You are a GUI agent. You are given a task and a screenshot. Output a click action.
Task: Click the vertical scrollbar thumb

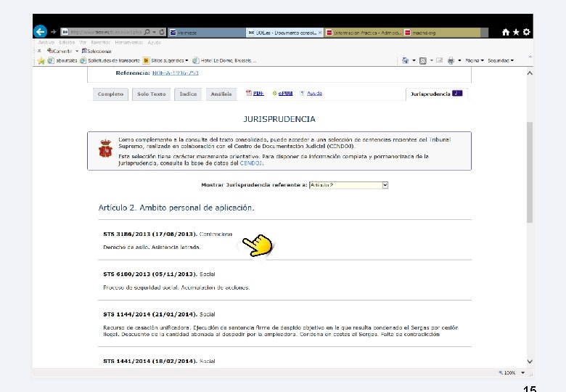(530, 173)
